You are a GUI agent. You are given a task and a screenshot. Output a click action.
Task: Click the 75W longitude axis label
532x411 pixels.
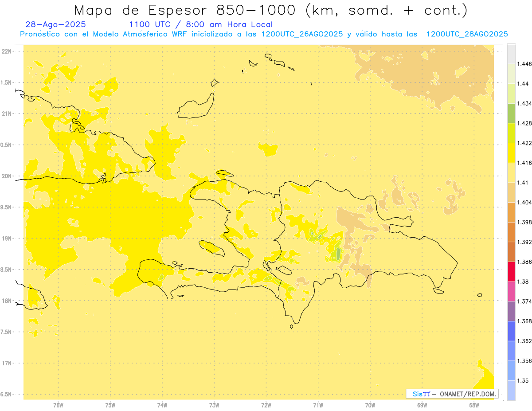coord(110,405)
